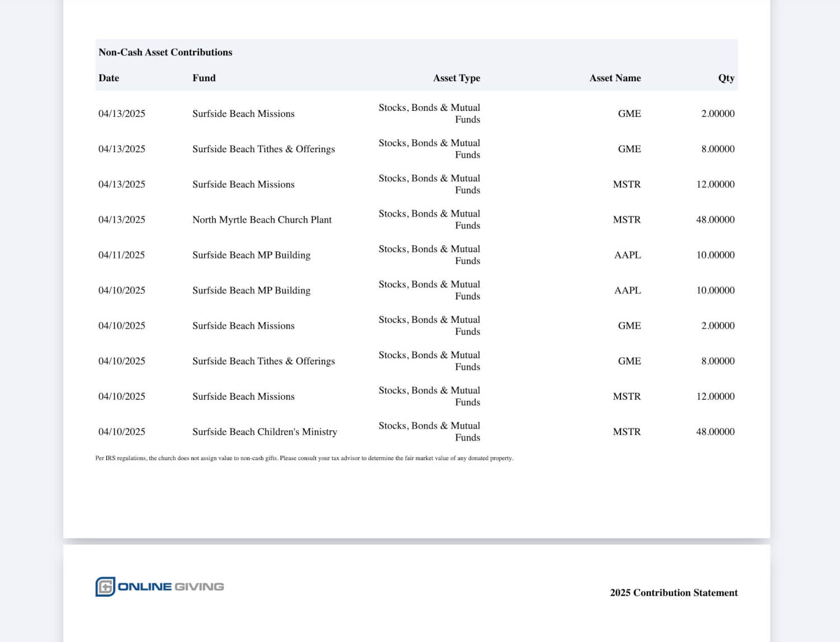The height and width of the screenshot is (642, 840).
Task: Click the 2025 Contribution Statement title
Action: pyautogui.click(x=674, y=592)
